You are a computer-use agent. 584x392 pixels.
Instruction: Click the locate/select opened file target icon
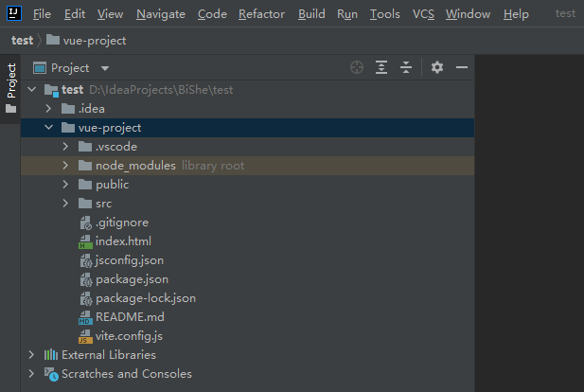point(357,67)
